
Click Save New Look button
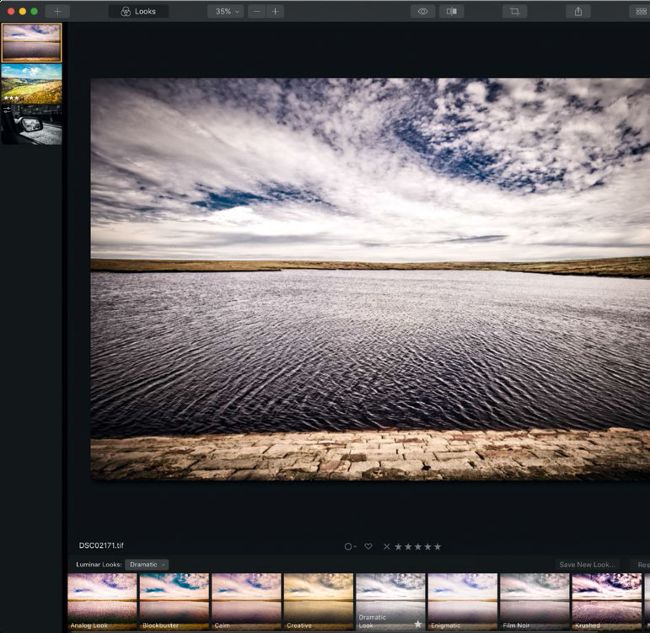pos(587,564)
